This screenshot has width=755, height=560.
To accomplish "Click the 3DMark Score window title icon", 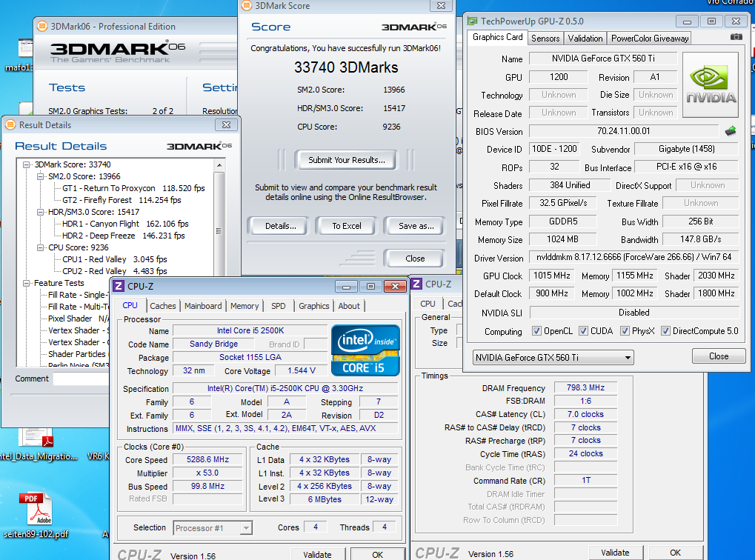I will click(x=246, y=6).
